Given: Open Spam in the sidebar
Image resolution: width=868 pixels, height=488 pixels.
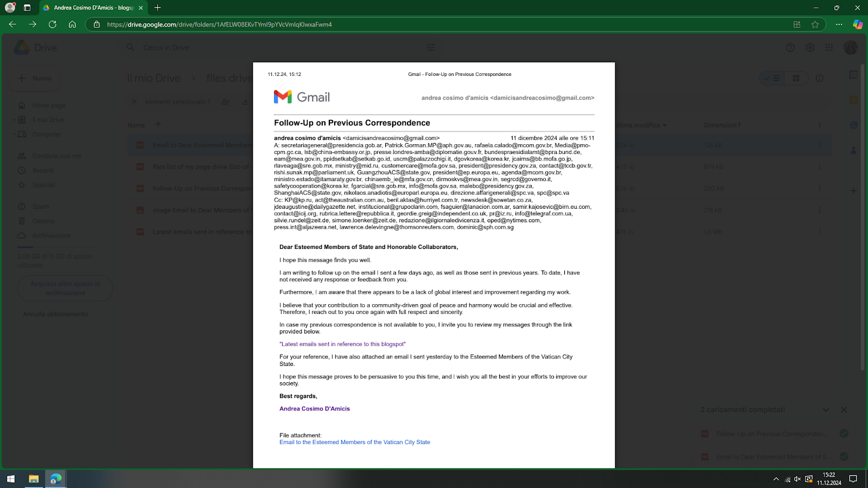Looking at the screenshot, I should (x=40, y=207).
